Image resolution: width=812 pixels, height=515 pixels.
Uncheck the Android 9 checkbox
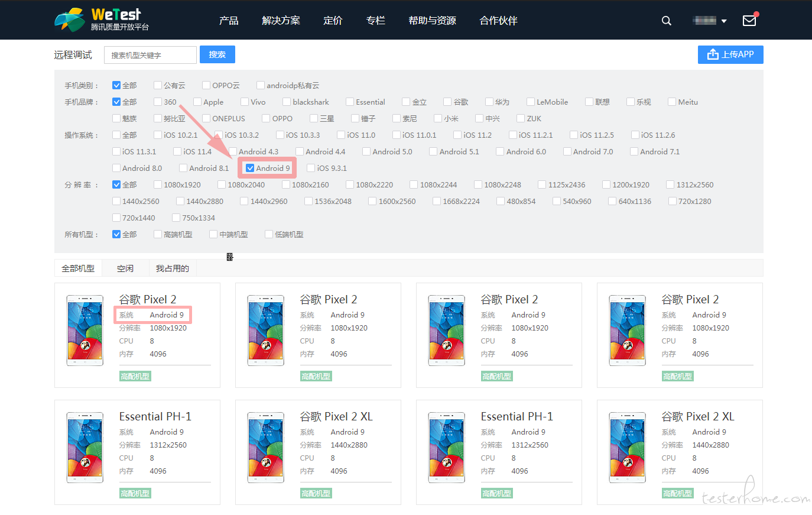pyautogui.click(x=250, y=168)
